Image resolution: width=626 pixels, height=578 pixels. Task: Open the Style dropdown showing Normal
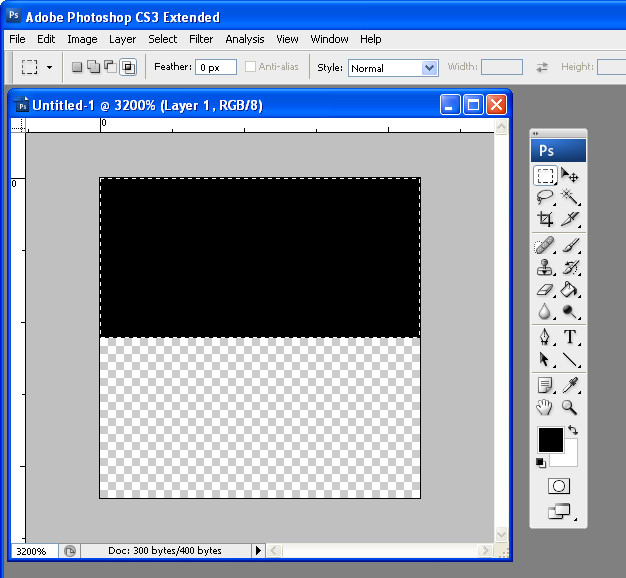pyautogui.click(x=393, y=68)
